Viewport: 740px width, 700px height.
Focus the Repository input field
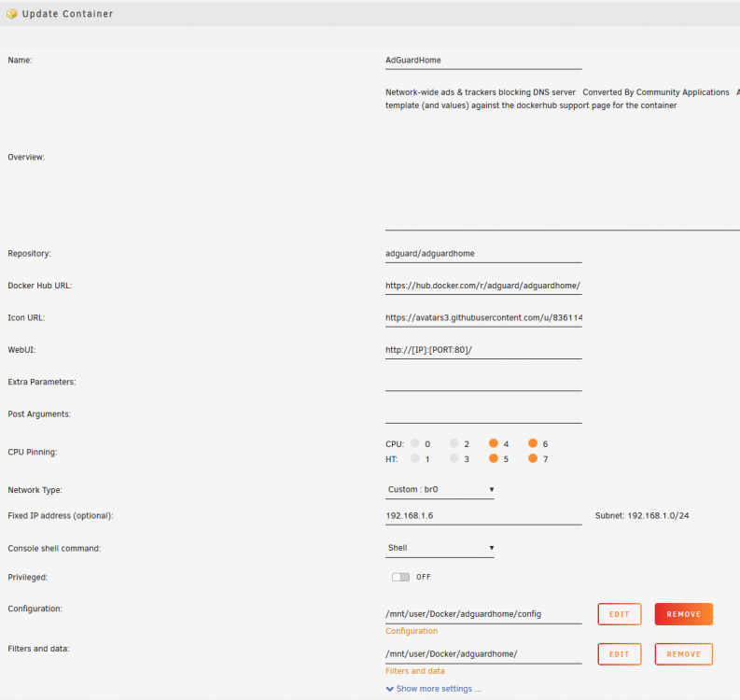(x=483, y=254)
